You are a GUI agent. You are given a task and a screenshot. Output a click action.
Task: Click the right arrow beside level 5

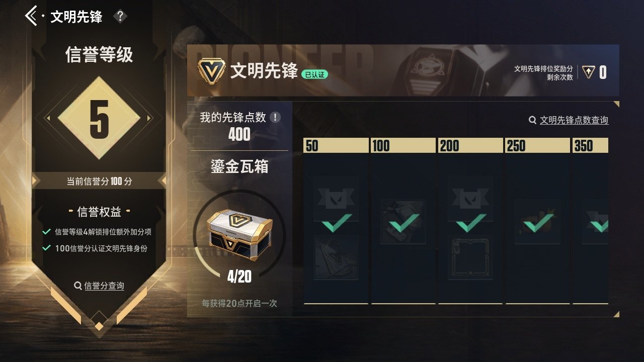point(149,119)
